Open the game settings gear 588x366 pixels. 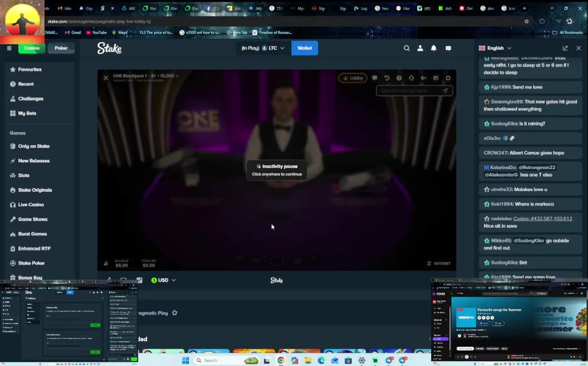click(x=448, y=78)
